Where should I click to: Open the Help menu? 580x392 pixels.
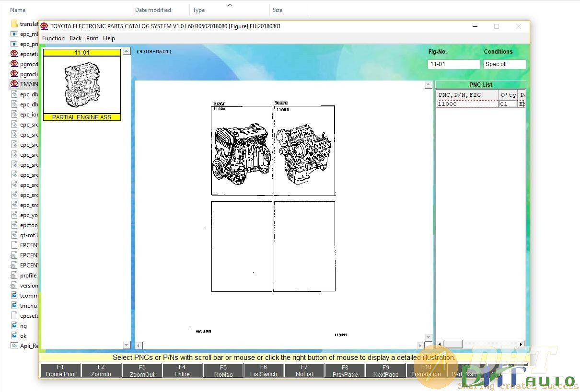[x=109, y=38]
